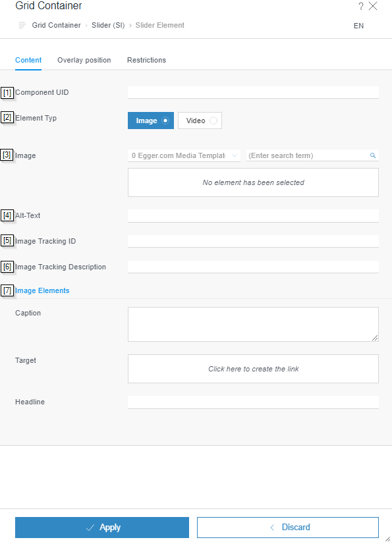The image size is (392, 544).
Task: Switch to the Overlay position tab
Action: click(x=84, y=60)
